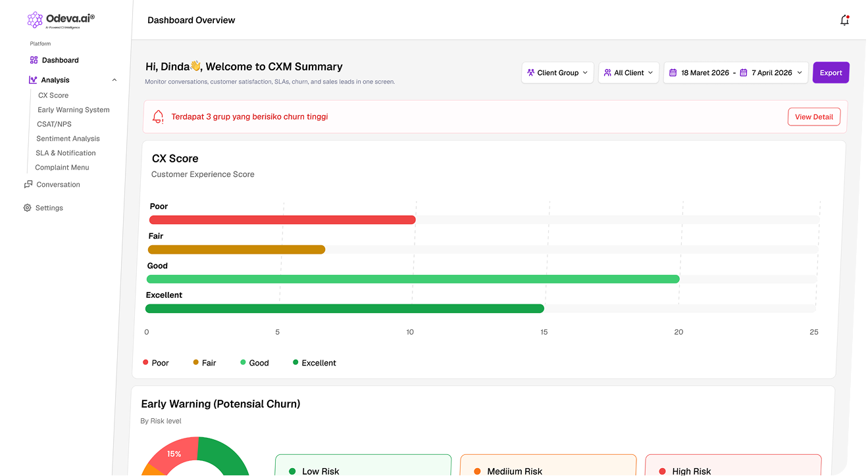Click the axis value 25
The height and width of the screenshot is (476, 868).
click(814, 332)
